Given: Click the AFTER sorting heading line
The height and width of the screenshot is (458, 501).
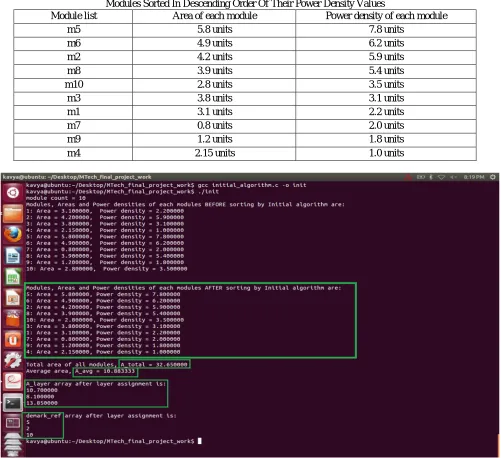Looking at the screenshot, I should (184, 288).
